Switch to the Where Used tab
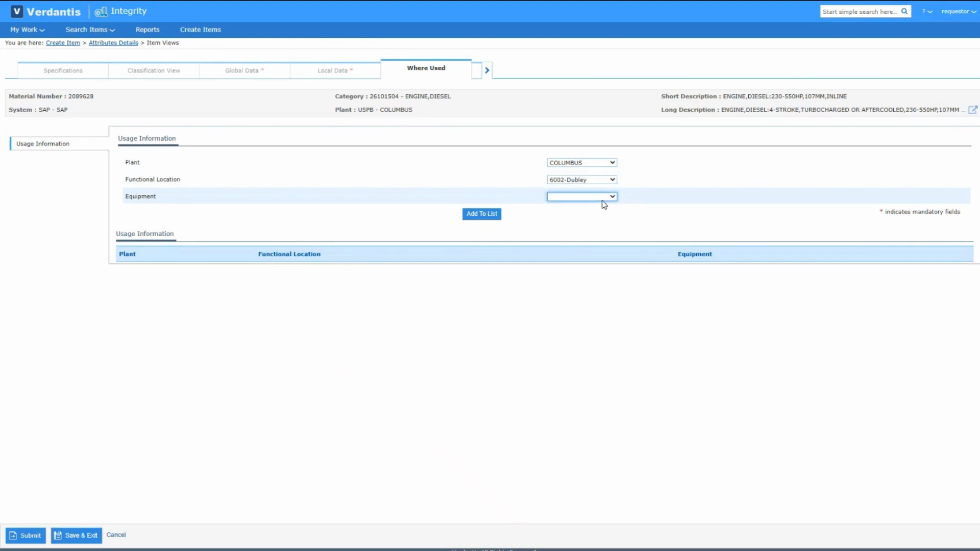 coord(426,68)
